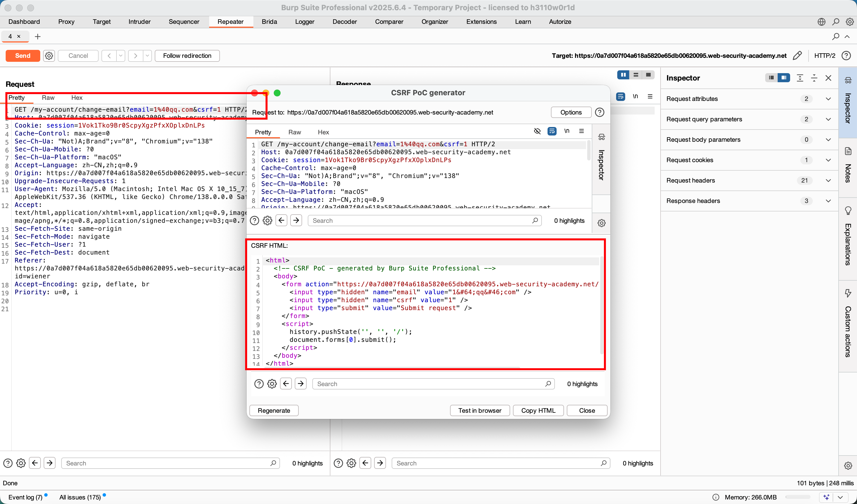The height and width of the screenshot is (504, 857).
Task: Click the CSRF HTML search input field
Action: click(428, 384)
